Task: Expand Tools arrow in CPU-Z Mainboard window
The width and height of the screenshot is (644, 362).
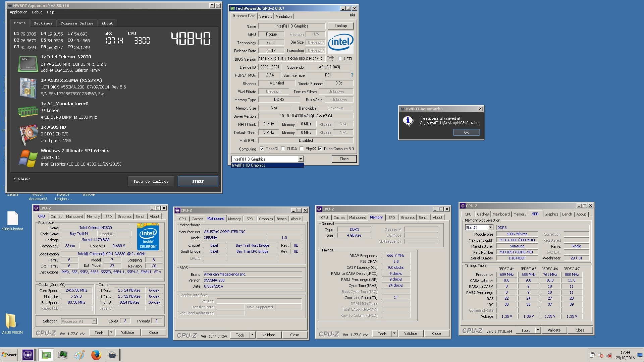Action: [252, 335]
